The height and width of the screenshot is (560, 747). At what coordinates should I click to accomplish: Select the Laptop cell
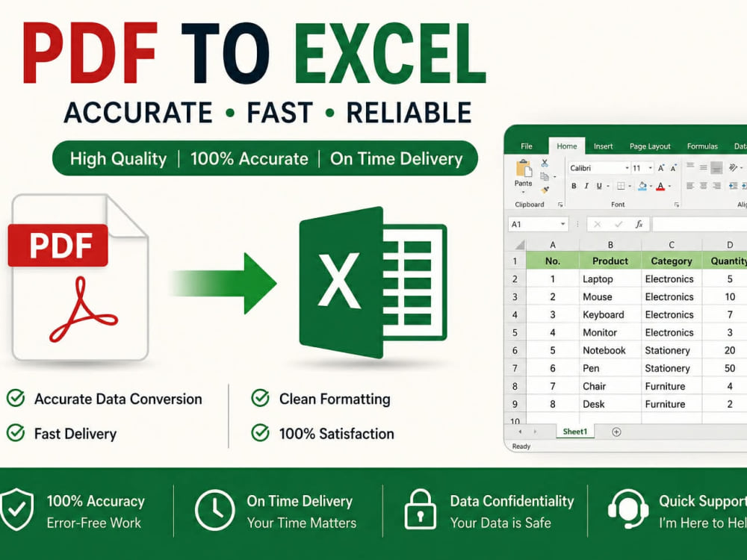pos(610,279)
